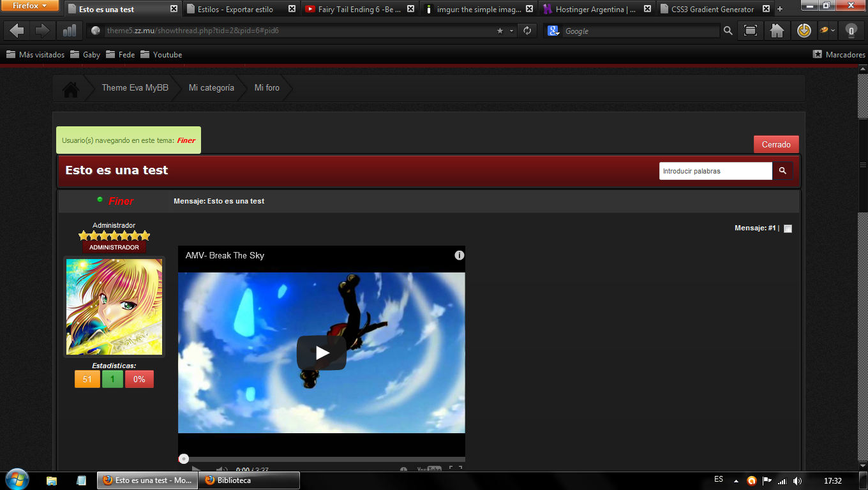Open the URL history dropdown arrow
This screenshot has width=868, height=490.
(x=511, y=31)
